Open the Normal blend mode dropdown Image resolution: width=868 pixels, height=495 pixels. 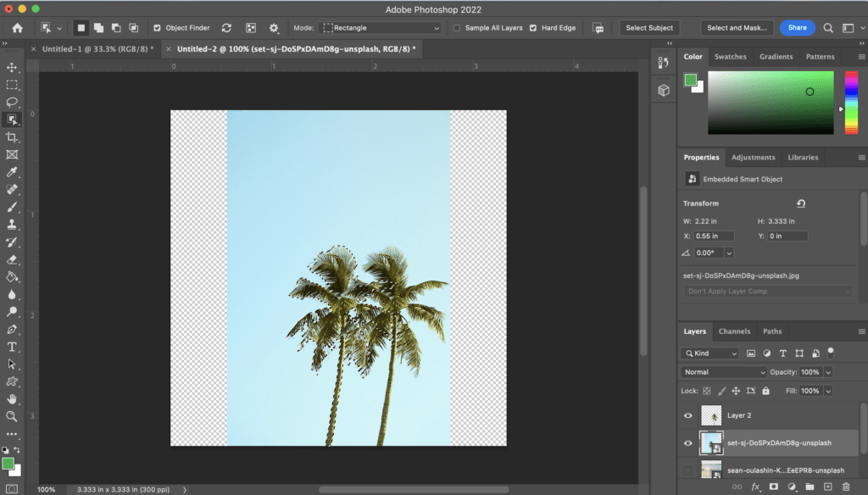coord(725,372)
